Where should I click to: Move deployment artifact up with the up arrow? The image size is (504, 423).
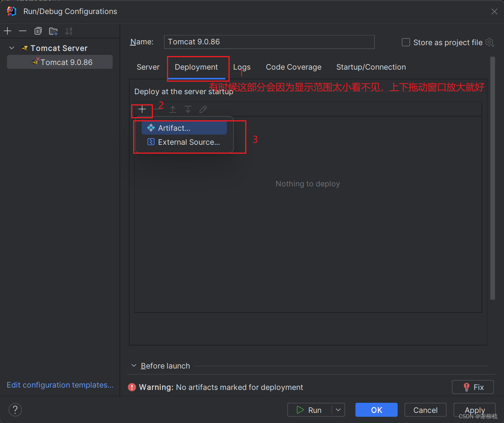[x=173, y=109]
